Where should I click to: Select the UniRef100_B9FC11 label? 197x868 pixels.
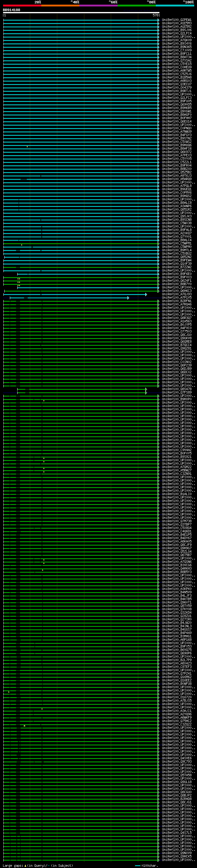tap(176, 54)
